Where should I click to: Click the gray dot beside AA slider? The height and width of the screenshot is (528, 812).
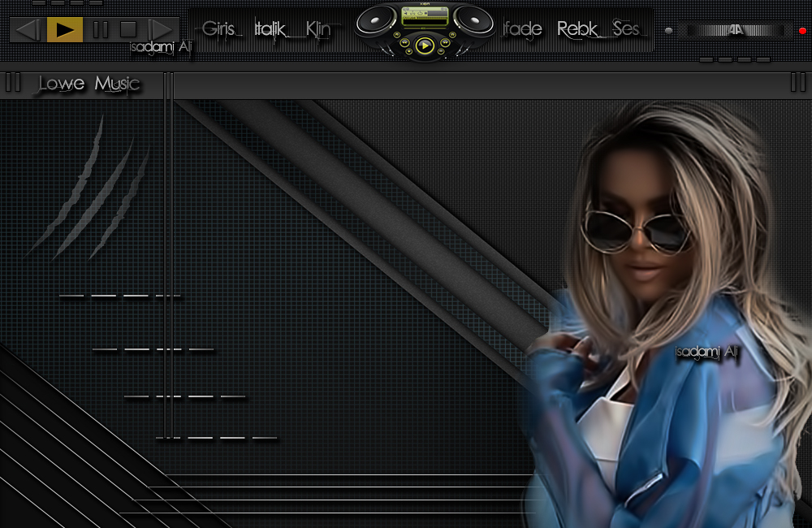tap(668, 31)
